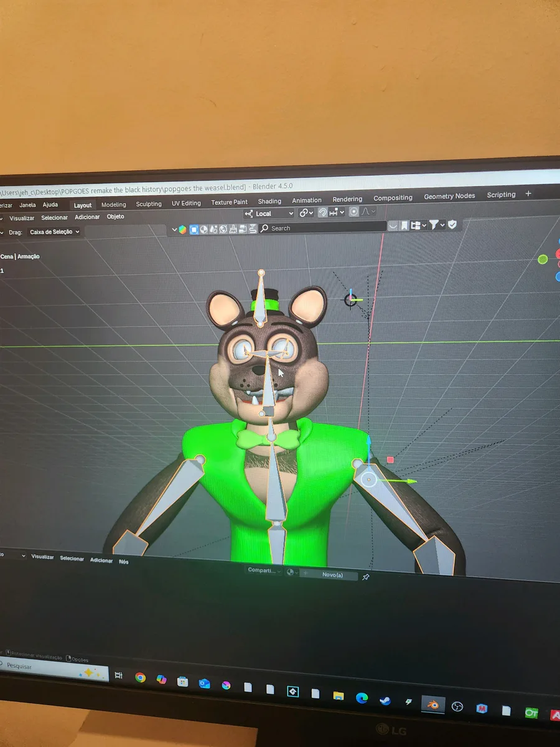Open the filter dropdown arrow beside funnel

[x=443, y=225]
